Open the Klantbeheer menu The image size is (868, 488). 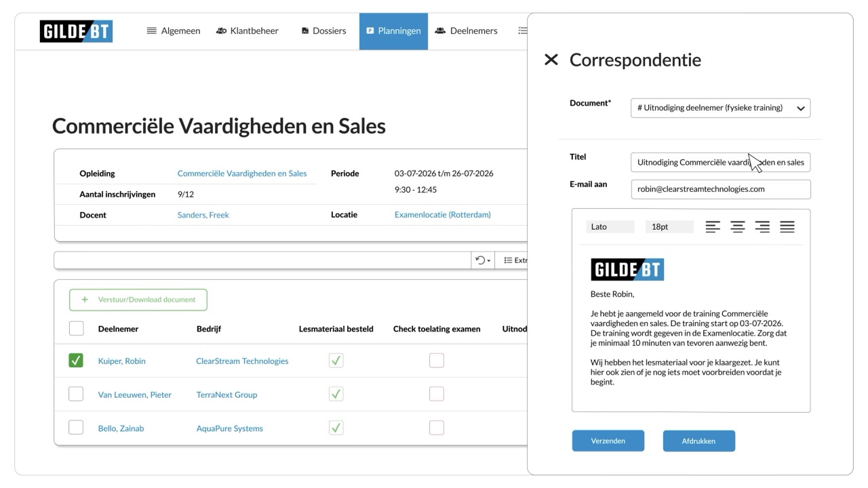click(248, 30)
